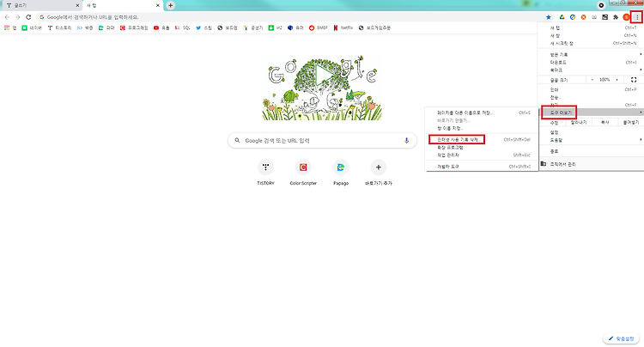Open the v2 bookmark

point(275,28)
